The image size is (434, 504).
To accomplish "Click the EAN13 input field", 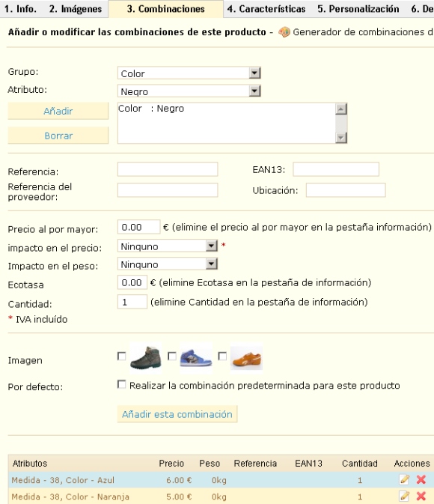I will click(336, 169).
